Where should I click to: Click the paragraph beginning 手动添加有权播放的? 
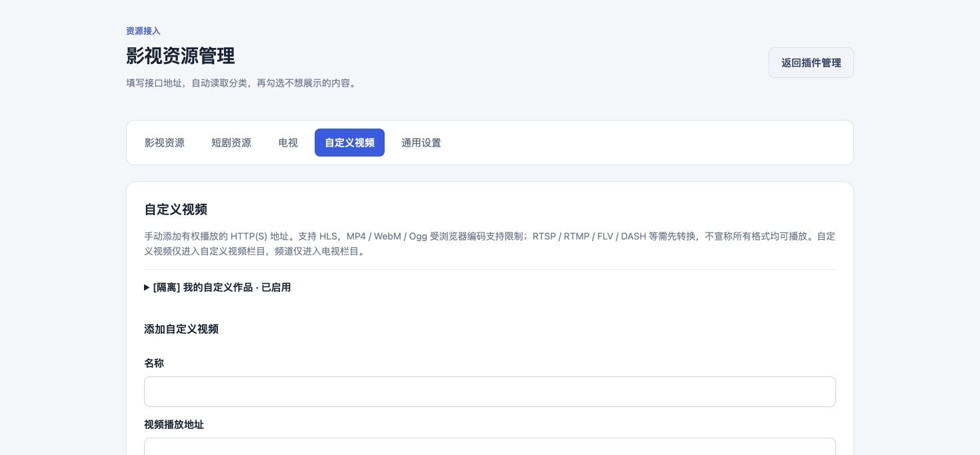(x=489, y=244)
